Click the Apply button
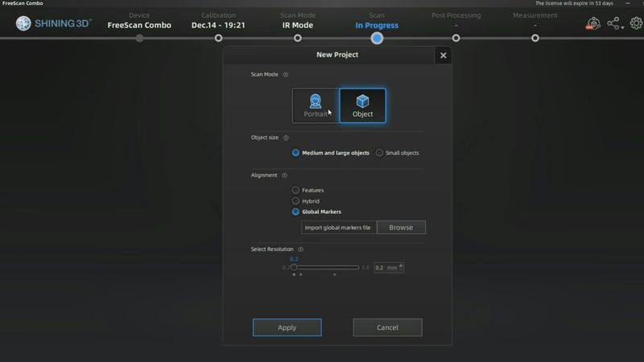Image resolution: width=644 pixels, height=362 pixels. click(x=287, y=327)
